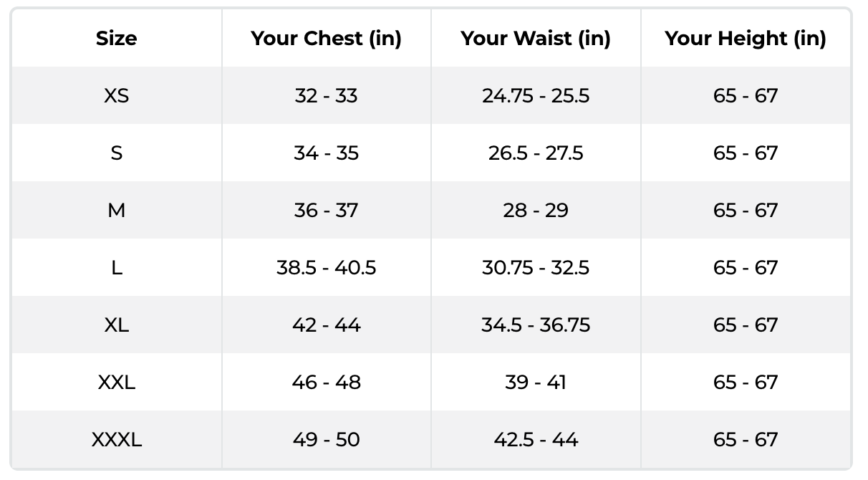Click waist value 24.75 - 25.5
Image resolution: width=868 pixels, height=480 pixels.
(x=536, y=95)
